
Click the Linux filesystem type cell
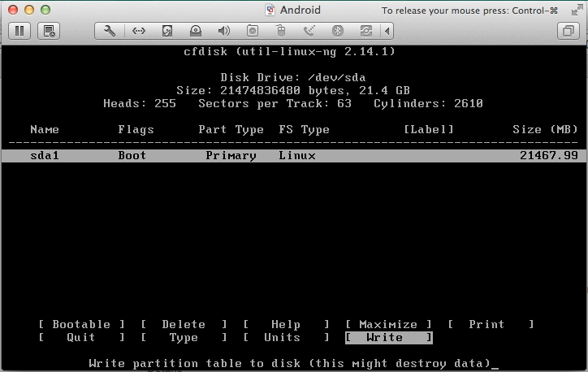[x=297, y=155]
